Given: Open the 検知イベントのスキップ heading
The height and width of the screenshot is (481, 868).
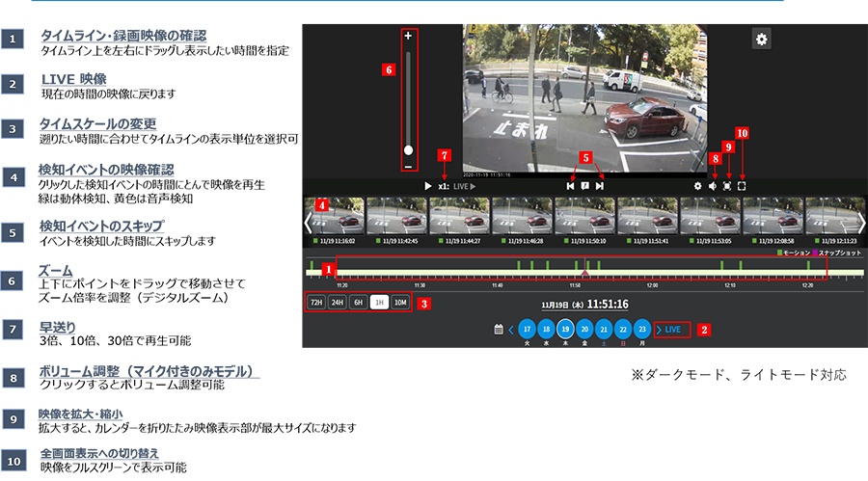Looking at the screenshot, I should [x=101, y=226].
